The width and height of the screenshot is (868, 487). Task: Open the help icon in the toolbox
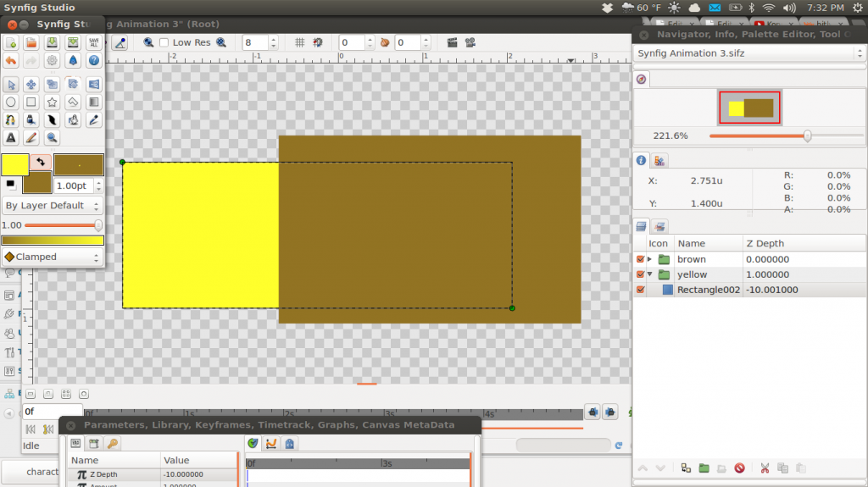coord(93,60)
